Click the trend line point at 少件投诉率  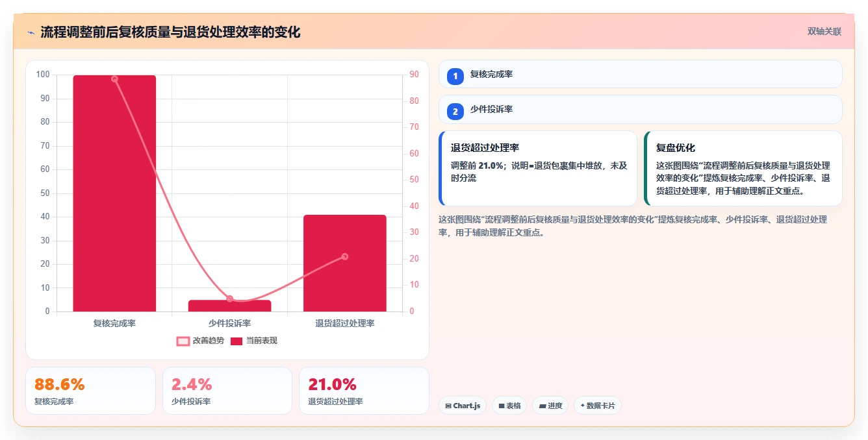click(229, 299)
